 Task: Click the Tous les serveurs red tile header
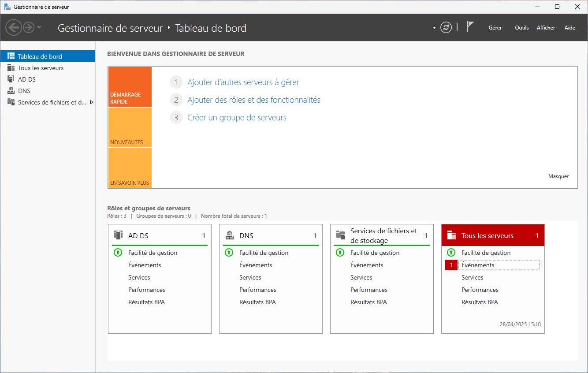493,235
